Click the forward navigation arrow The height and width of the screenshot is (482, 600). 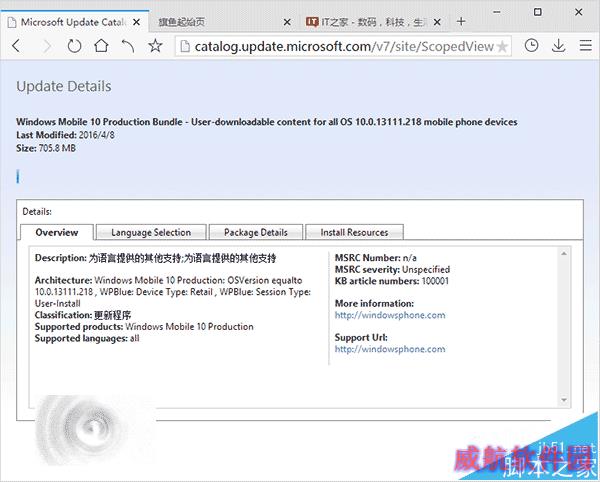[47, 46]
